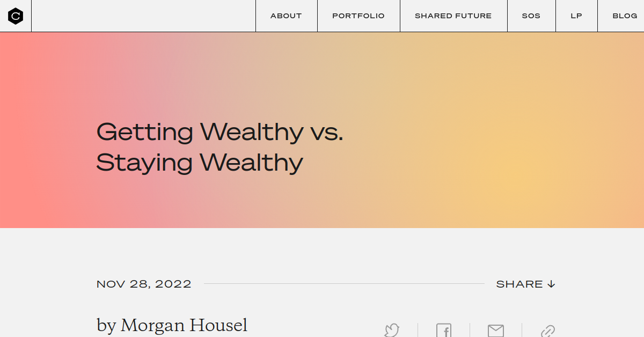
Task: Click the NOV 28, 2022 date
Action: click(144, 284)
